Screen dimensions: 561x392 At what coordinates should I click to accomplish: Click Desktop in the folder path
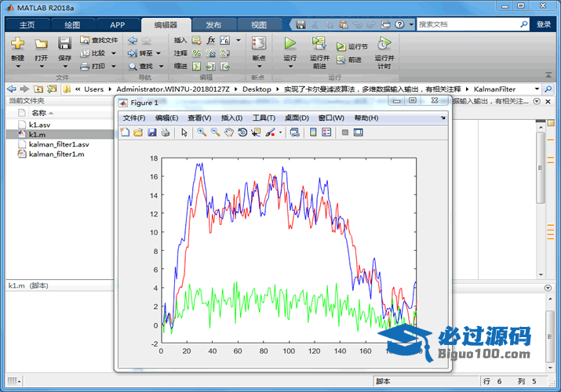click(x=257, y=89)
